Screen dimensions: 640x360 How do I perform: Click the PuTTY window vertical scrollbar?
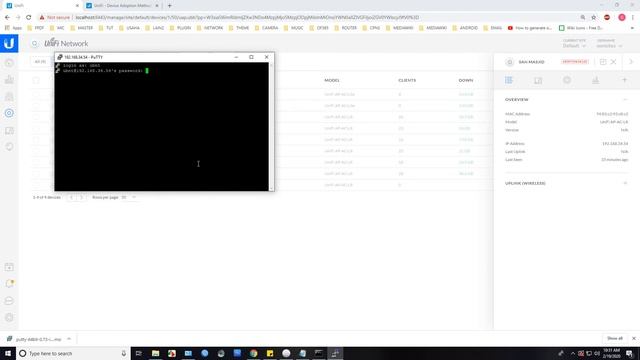click(x=271, y=127)
